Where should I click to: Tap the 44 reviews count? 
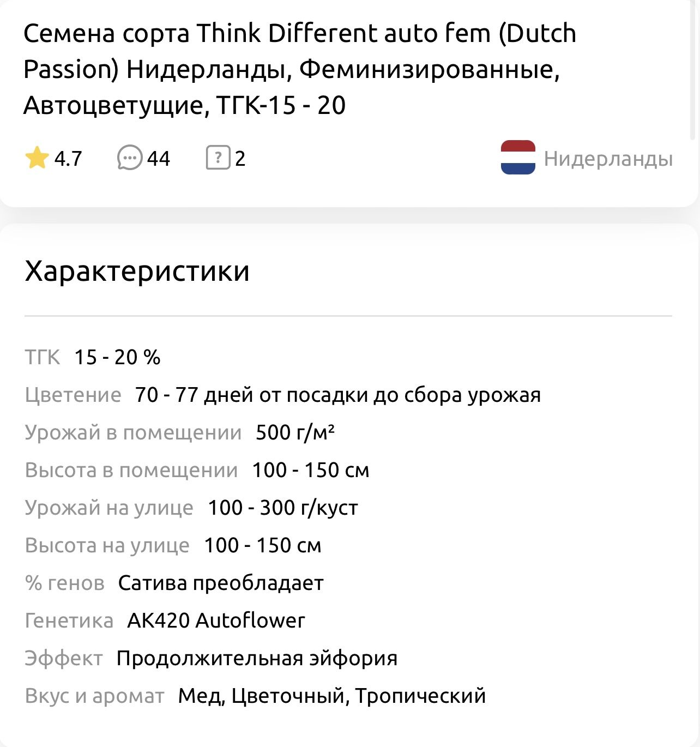click(x=159, y=159)
